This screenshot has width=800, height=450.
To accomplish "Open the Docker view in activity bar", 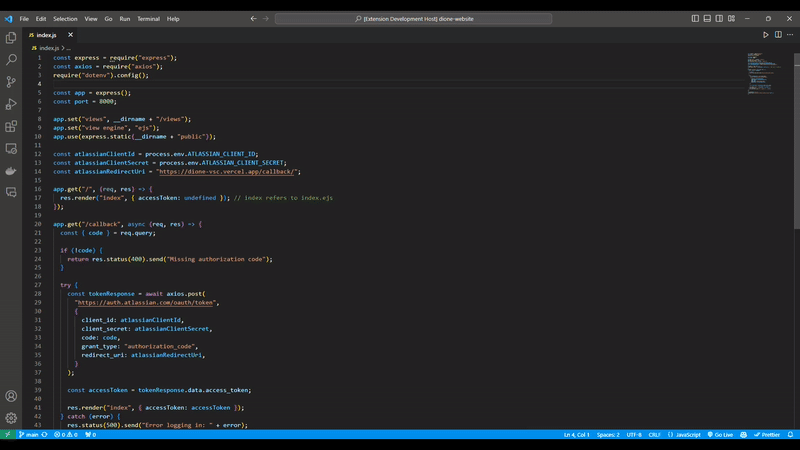I will coord(11,170).
